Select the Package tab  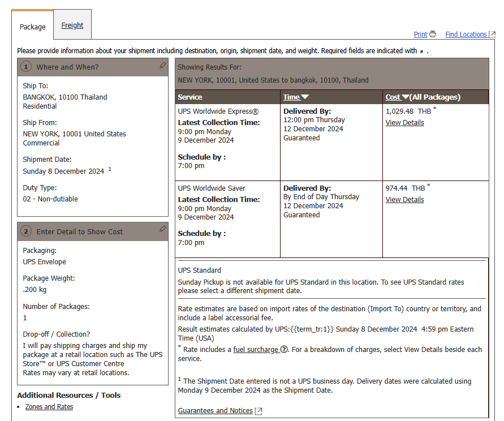click(x=32, y=27)
